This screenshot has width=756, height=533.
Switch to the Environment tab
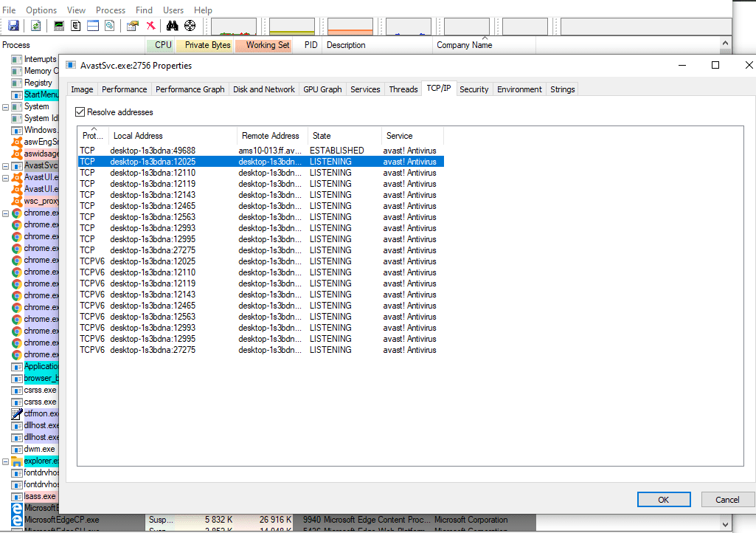pyautogui.click(x=519, y=89)
